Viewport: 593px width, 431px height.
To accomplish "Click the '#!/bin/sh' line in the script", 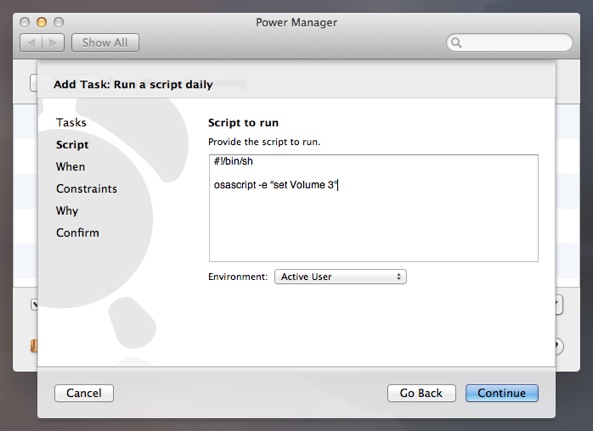I will 233,161.
